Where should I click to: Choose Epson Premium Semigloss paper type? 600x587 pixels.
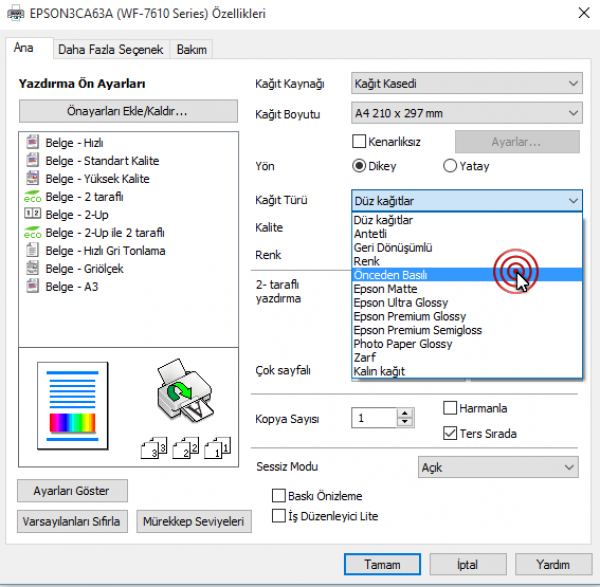[467, 330]
